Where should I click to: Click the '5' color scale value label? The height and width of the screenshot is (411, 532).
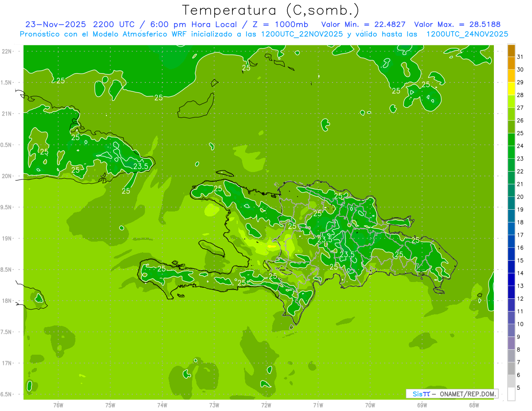point(519,388)
